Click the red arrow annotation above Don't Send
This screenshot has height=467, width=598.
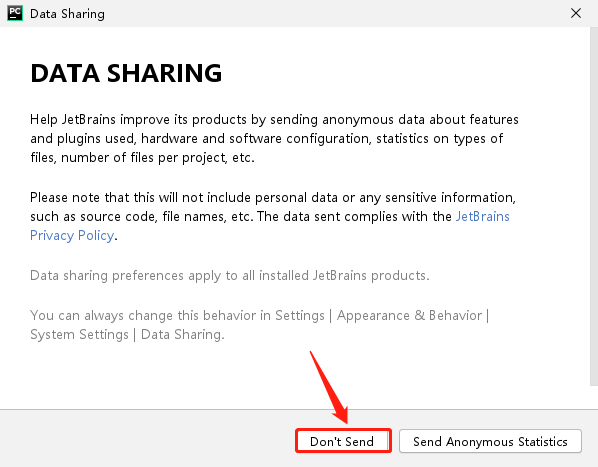(x=329, y=387)
